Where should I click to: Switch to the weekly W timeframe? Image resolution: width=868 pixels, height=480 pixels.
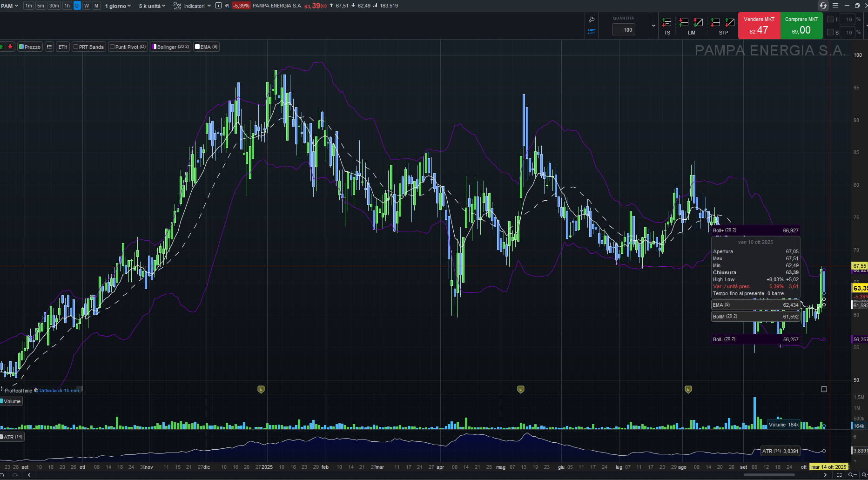(87, 6)
